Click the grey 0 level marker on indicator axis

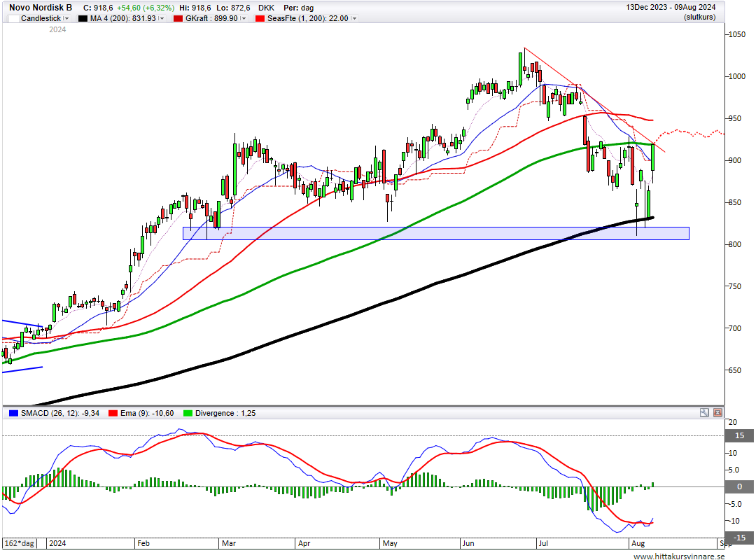coord(739,486)
